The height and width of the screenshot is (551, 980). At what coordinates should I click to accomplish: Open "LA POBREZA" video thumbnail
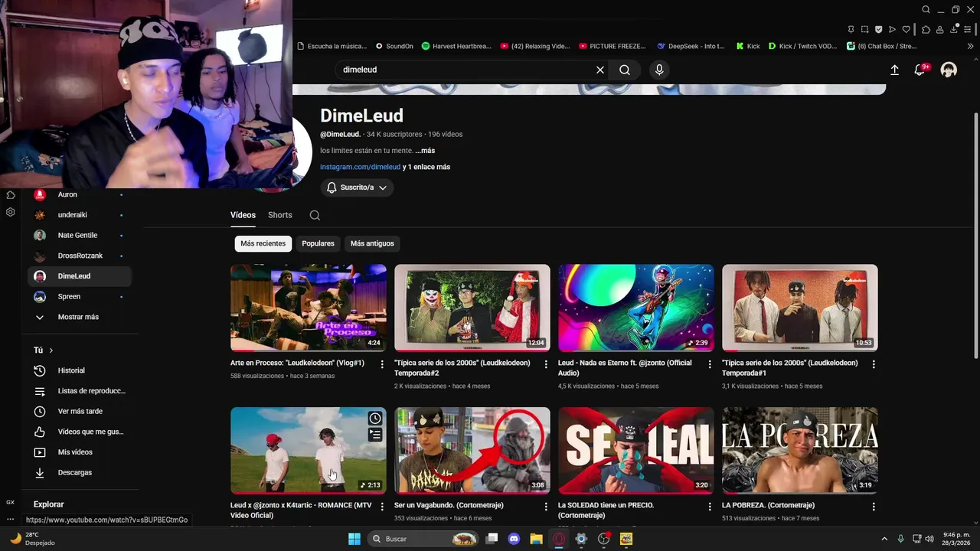[x=800, y=450]
